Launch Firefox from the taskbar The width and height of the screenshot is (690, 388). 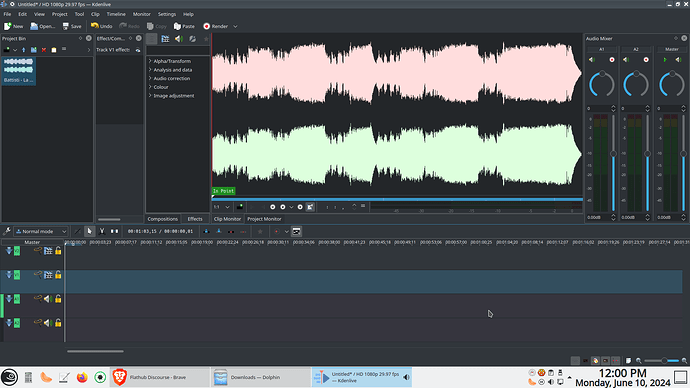pos(82,377)
